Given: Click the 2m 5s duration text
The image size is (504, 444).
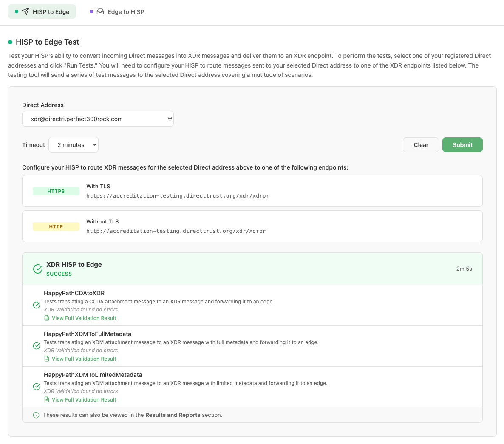Looking at the screenshot, I should pyautogui.click(x=464, y=269).
